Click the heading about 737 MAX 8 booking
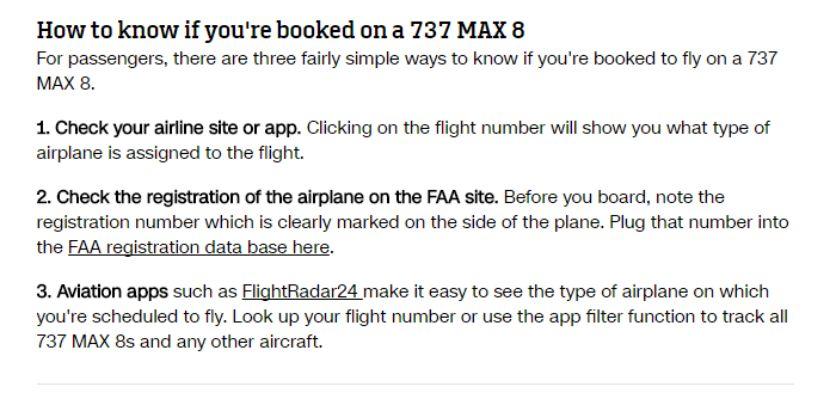Viewport: 830px width, 393px height. (281, 30)
